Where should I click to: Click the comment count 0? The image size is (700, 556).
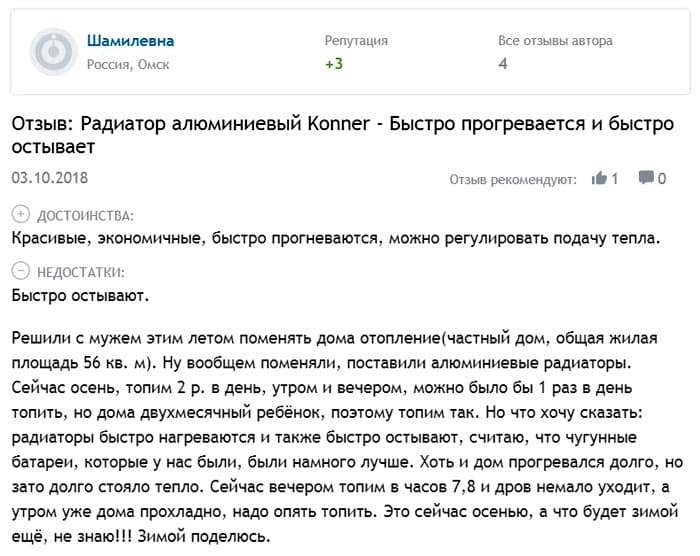[x=662, y=178]
